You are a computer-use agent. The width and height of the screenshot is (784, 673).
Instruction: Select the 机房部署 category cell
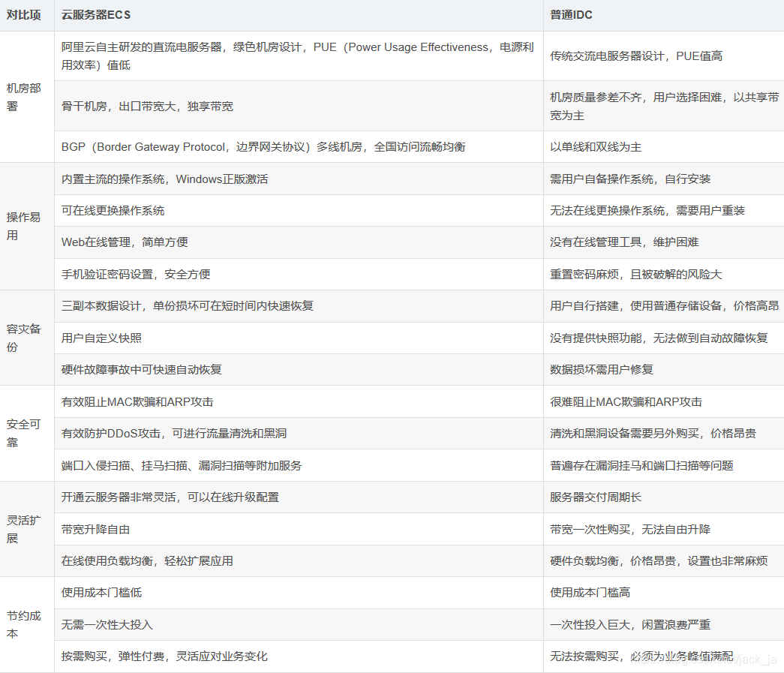pos(27,97)
